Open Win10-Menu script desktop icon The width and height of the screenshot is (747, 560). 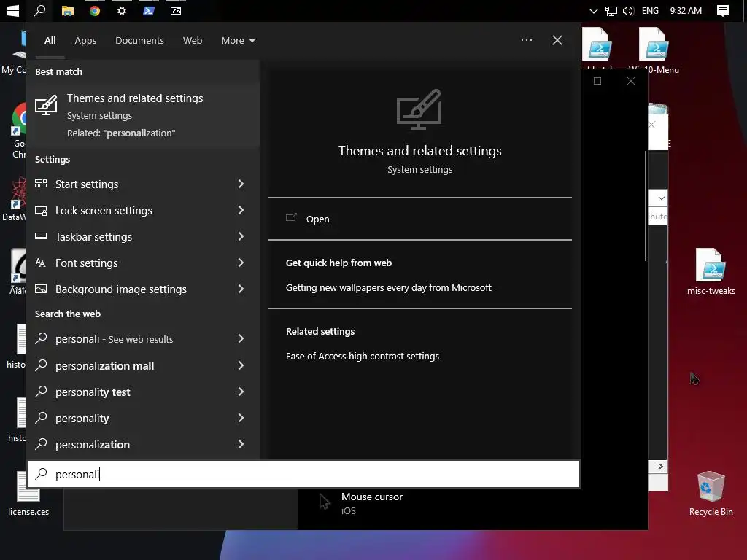pyautogui.click(x=654, y=50)
